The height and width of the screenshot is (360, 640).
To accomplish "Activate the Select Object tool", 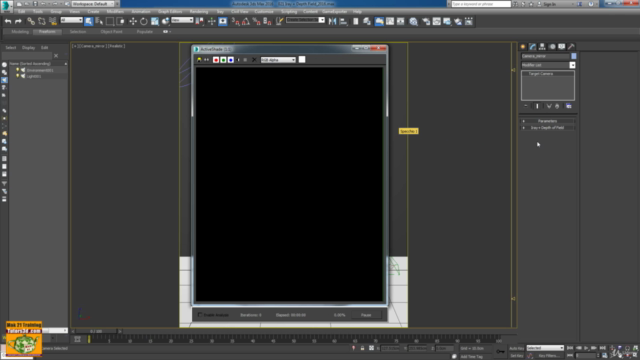I will (x=89, y=21).
